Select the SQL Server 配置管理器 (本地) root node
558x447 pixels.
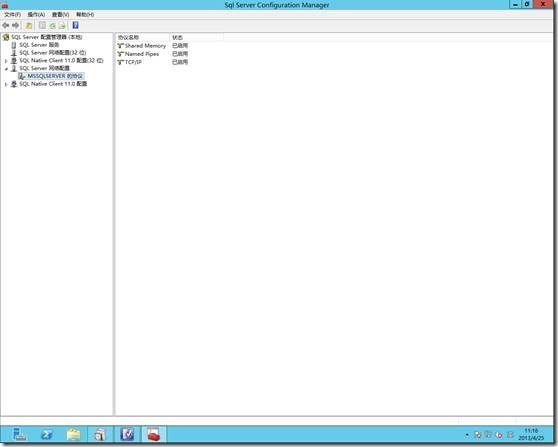coord(47,37)
